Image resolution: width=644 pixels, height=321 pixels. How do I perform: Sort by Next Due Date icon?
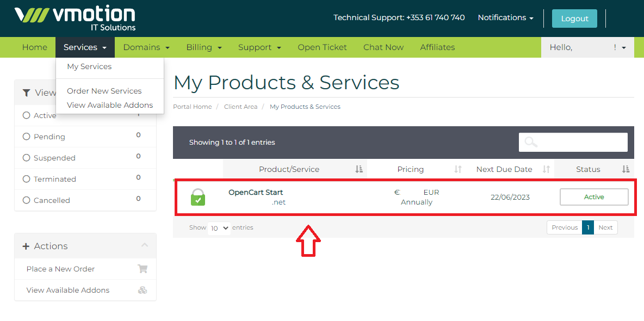pos(546,169)
